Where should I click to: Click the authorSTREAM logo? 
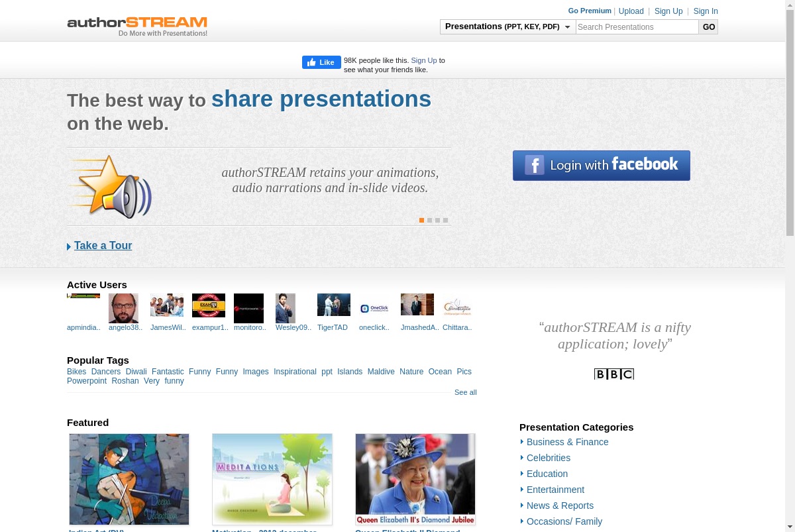tap(137, 26)
